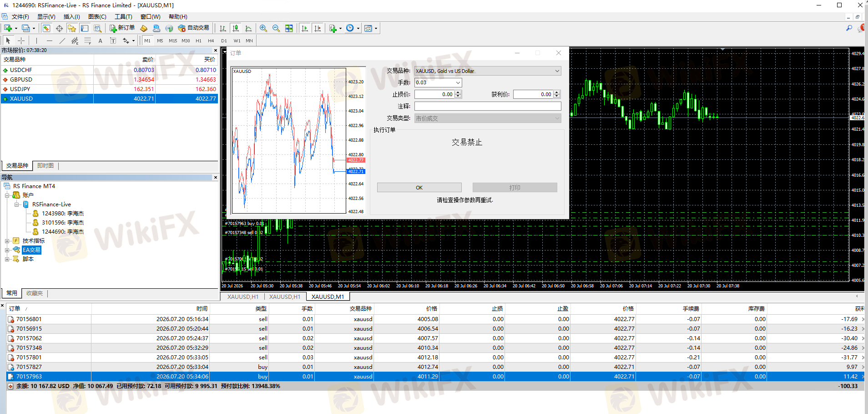868x414 pixels.
Task: Select the trendline drawing tool
Action: tap(62, 41)
